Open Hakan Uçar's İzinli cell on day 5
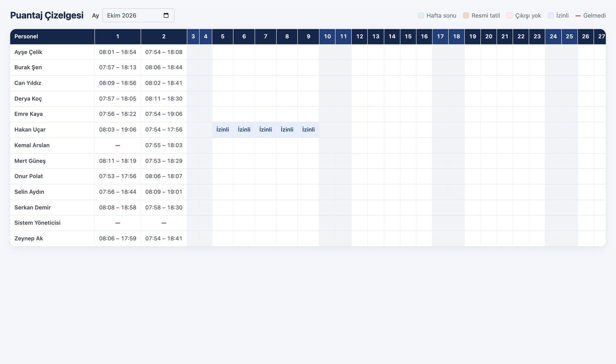Screen dimensions: 616x364 point(223,130)
